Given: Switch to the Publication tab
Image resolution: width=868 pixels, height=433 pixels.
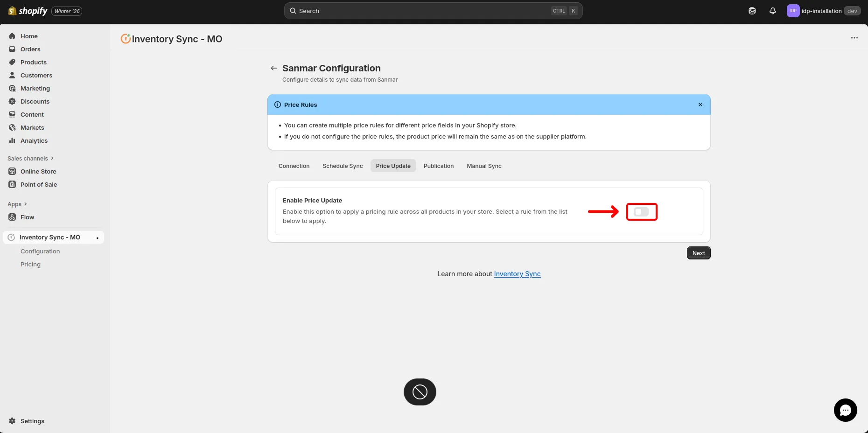Looking at the screenshot, I should [x=438, y=166].
